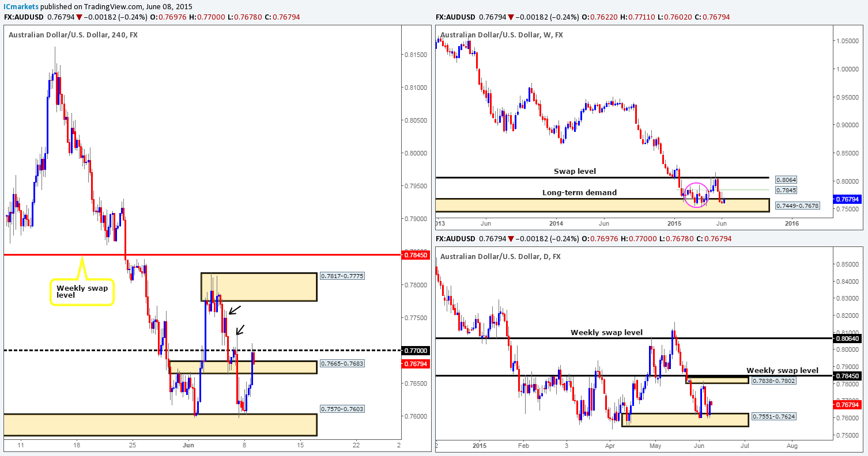Click the 0.83000 price axis label
This screenshot has width=868, height=456.
846,298
